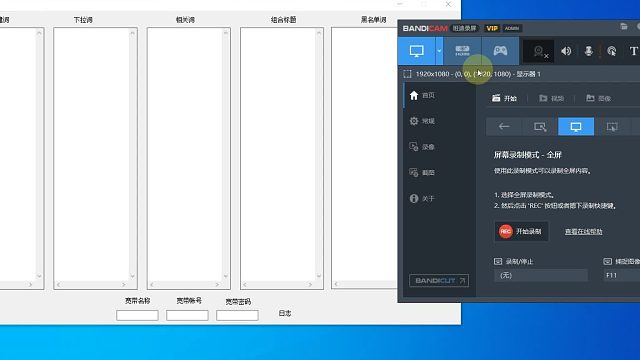Click the 相关词 list scroll-down arrow

226,276
